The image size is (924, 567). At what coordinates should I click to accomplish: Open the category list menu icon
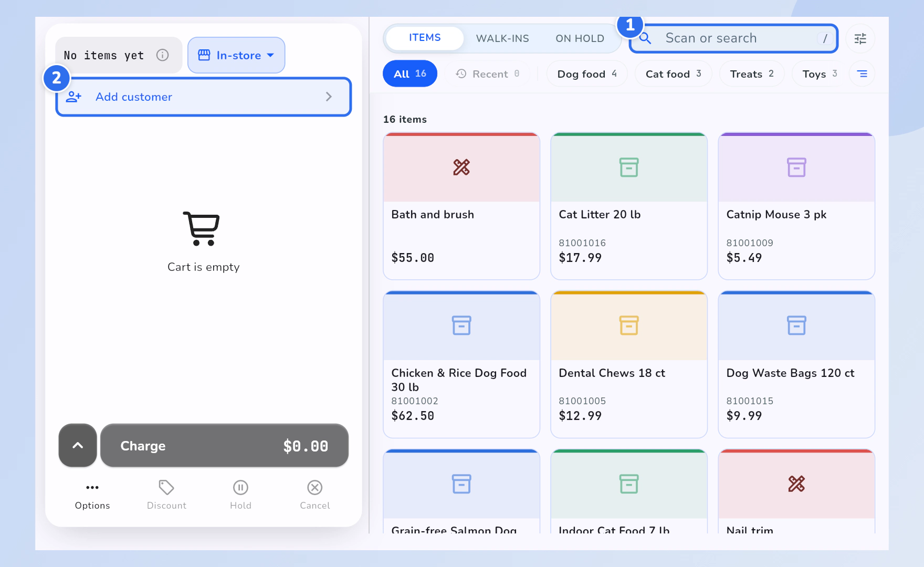coord(862,74)
